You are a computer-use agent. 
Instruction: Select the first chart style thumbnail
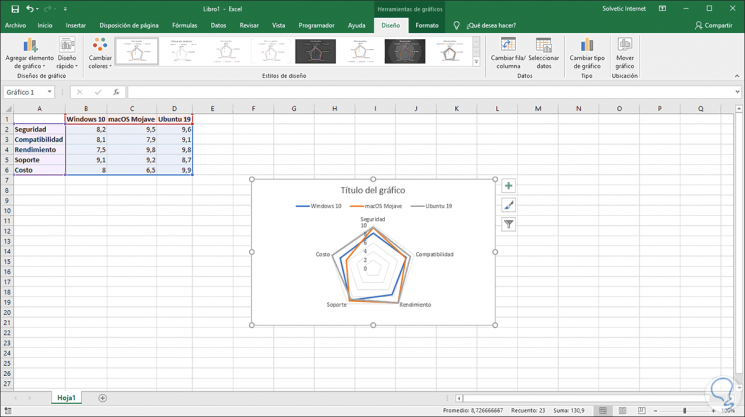pos(137,51)
